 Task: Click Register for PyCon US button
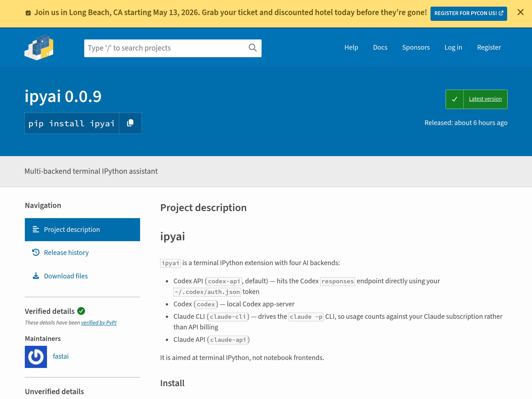point(468,14)
